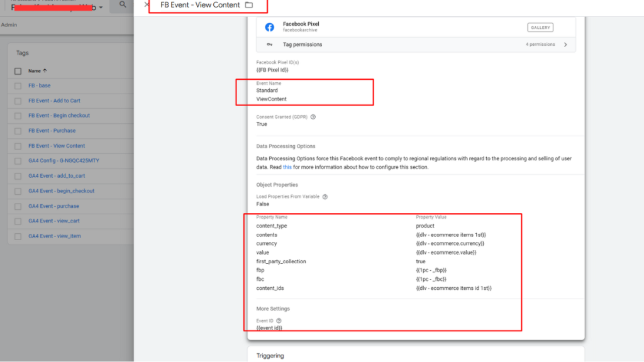Screen dimensions: 644x362
Task: Click the search magnifier icon
Action: (x=123, y=4)
